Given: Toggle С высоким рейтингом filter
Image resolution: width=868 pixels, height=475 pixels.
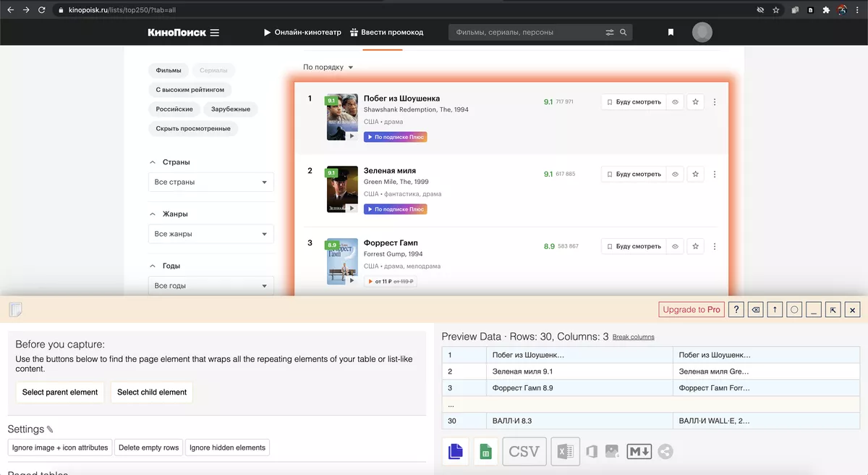Looking at the screenshot, I should (190, 90).
